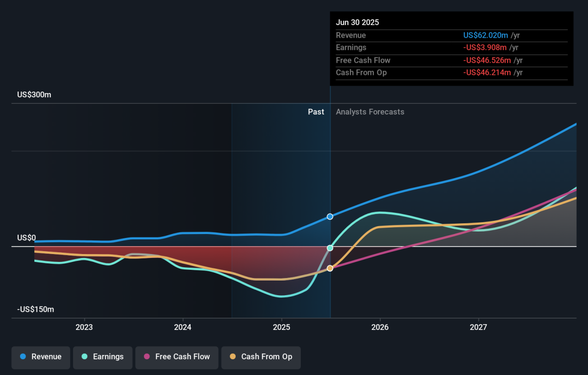Image resolution: width=588 pixels, height=375 pixels.
Task: Click the pink Free Cash Flow legend dot
Action: [x=147, y=357]
